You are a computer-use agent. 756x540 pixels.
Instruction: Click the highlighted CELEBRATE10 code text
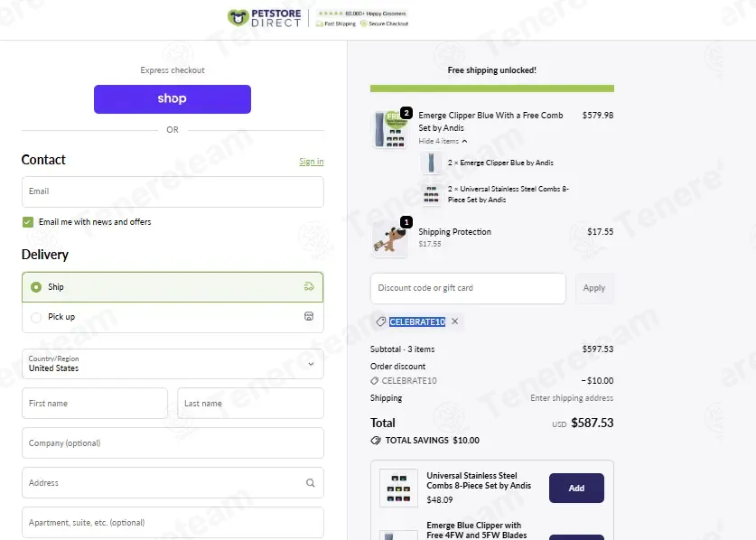click(x=417, y=321)
